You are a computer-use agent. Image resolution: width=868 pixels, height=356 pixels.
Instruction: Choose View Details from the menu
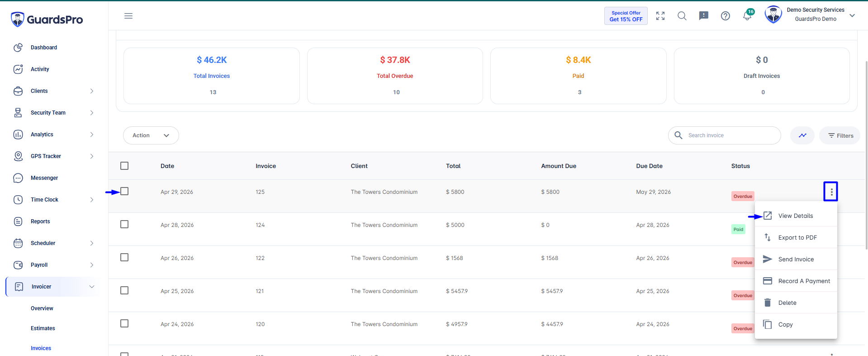point(796,216)
